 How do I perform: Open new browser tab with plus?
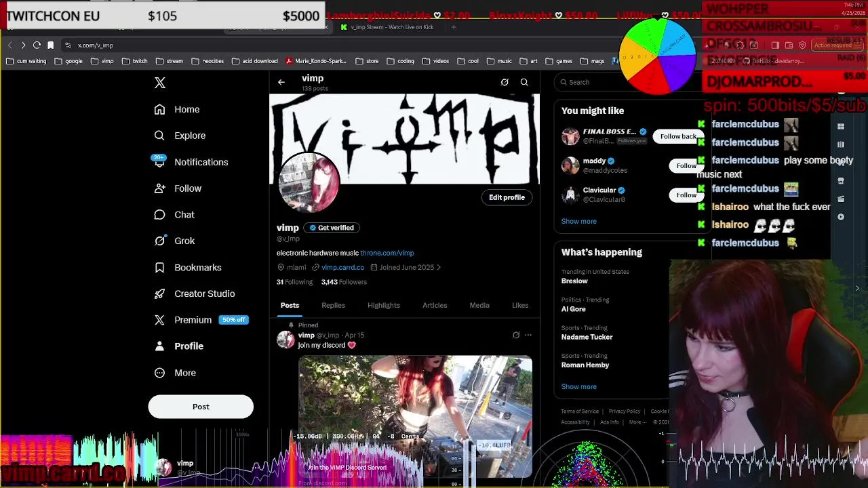click(x=454, y=27)
